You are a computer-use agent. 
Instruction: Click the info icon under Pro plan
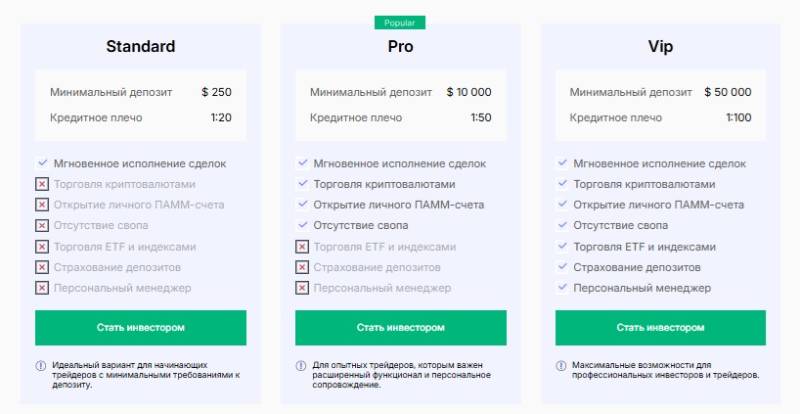(301, 366)
